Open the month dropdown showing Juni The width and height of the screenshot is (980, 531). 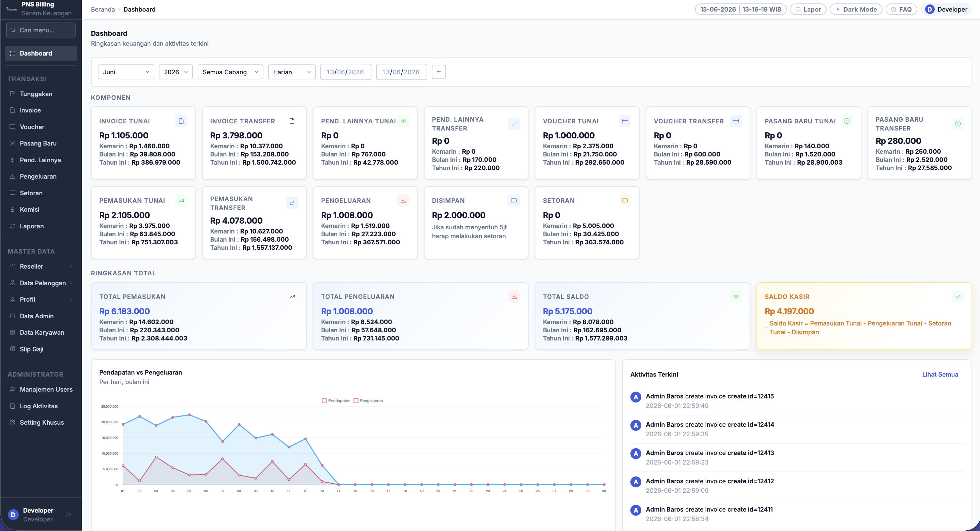coord(126,72)
